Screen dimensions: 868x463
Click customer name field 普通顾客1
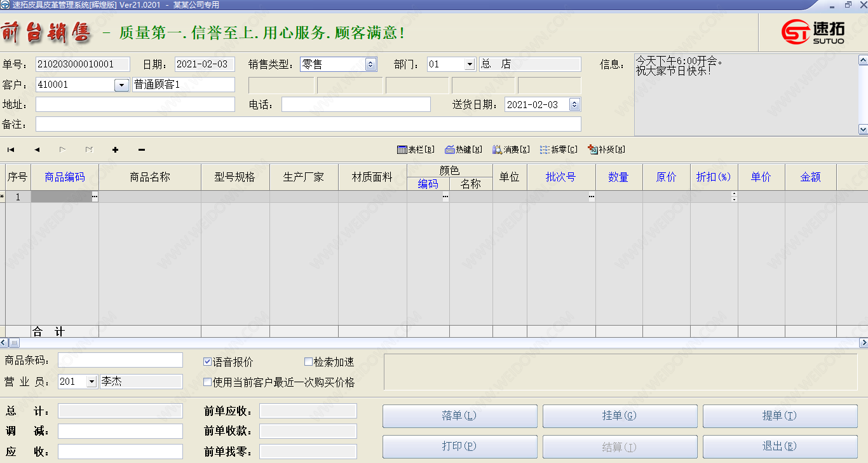184,85
